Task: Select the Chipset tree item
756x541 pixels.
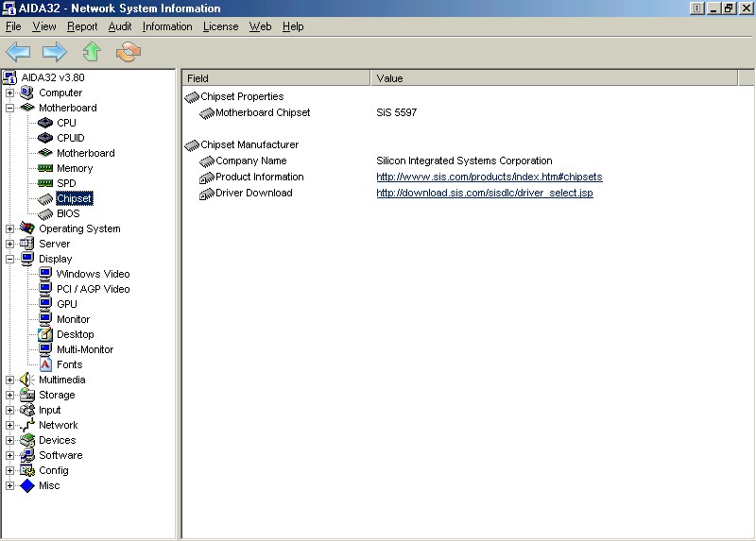Action: [x=74, y=198]
